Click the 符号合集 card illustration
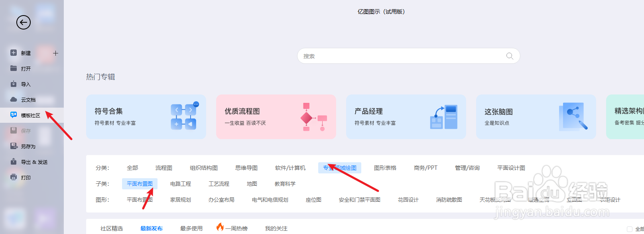The width and height of the screenshot is (644, 234). (184, 116)
